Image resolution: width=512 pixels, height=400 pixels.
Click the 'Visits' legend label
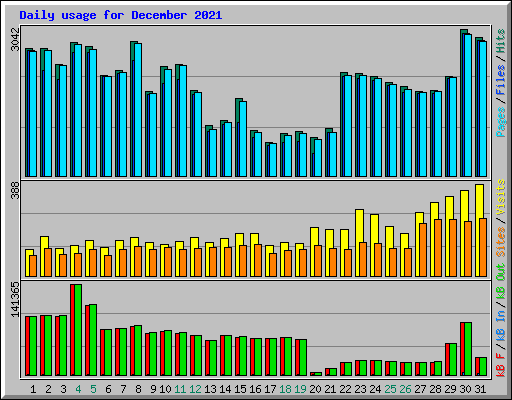point(501,198)
